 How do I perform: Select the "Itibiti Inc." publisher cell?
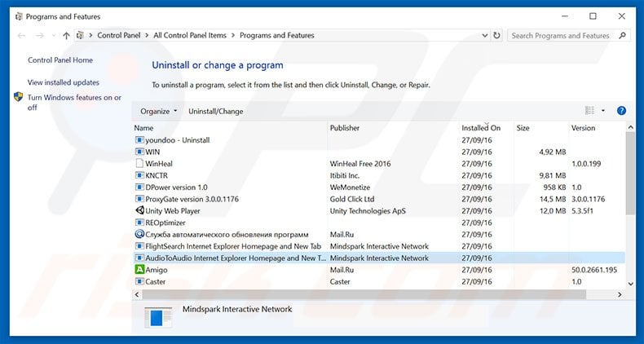point(345,176)
